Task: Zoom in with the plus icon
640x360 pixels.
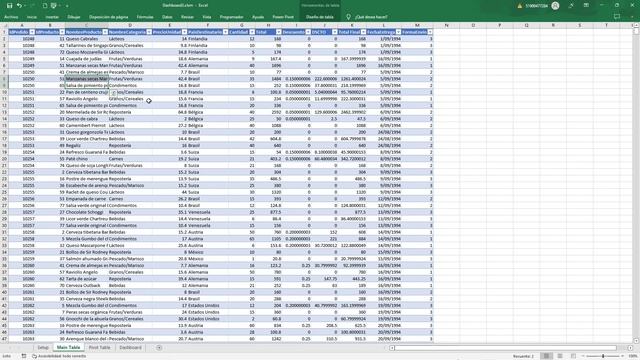Action: coord(622,356)
